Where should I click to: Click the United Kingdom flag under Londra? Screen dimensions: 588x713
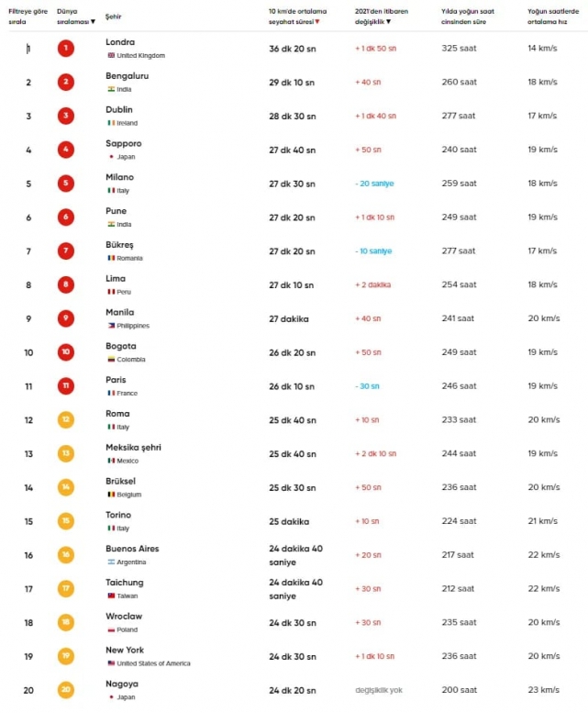[x=111, y=55]
